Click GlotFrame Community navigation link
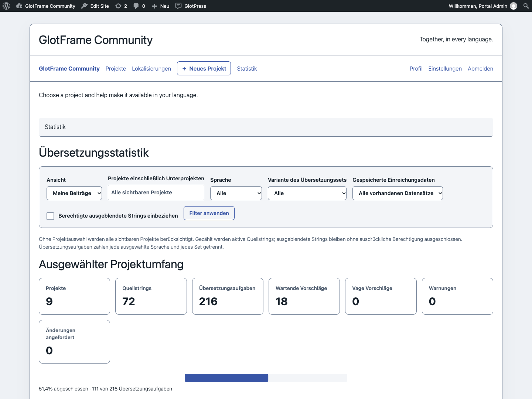Image resolution: width=532 pixels, height=399 pixels. (69, 69)
